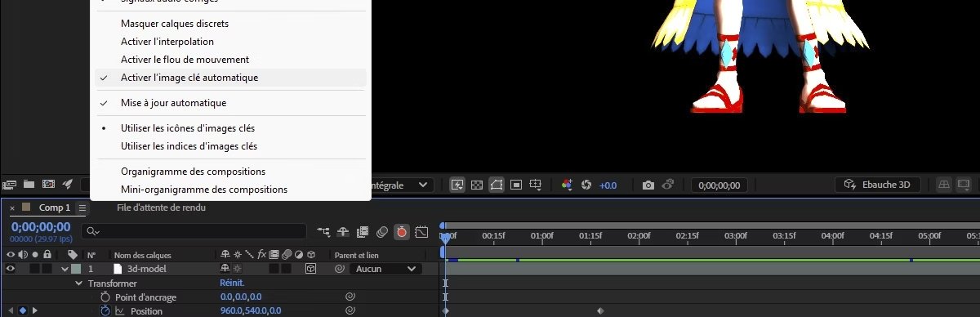Toggle the Position stopwatch
The width and height of the screenshot is (980, 317).
point(105,311)
